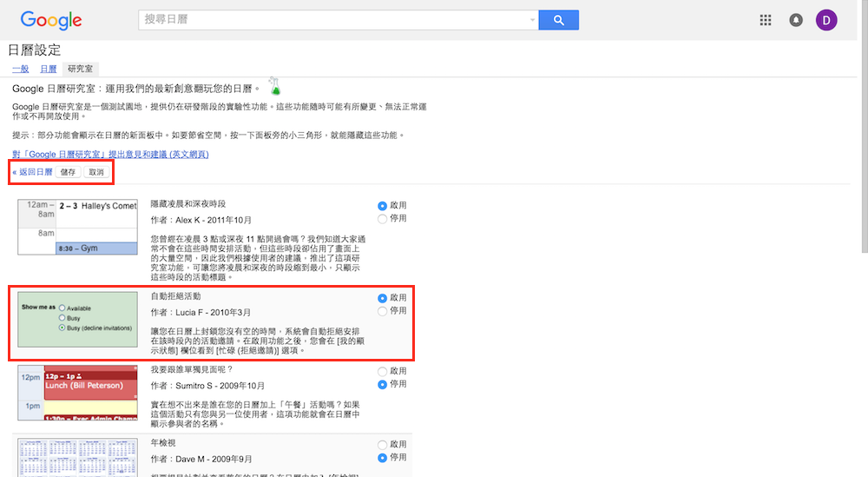Click author text 作者：Sumitro S - 2009年10月
Screen dimensions: 868x477
pos(207,386)
